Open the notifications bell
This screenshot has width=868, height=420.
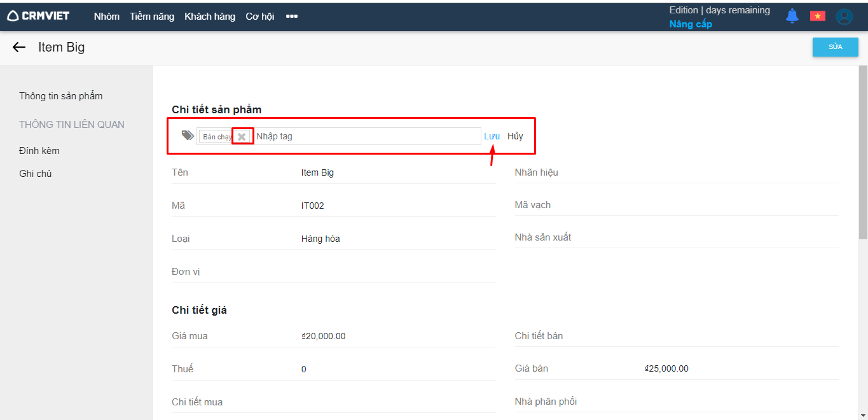click(792, 16)
